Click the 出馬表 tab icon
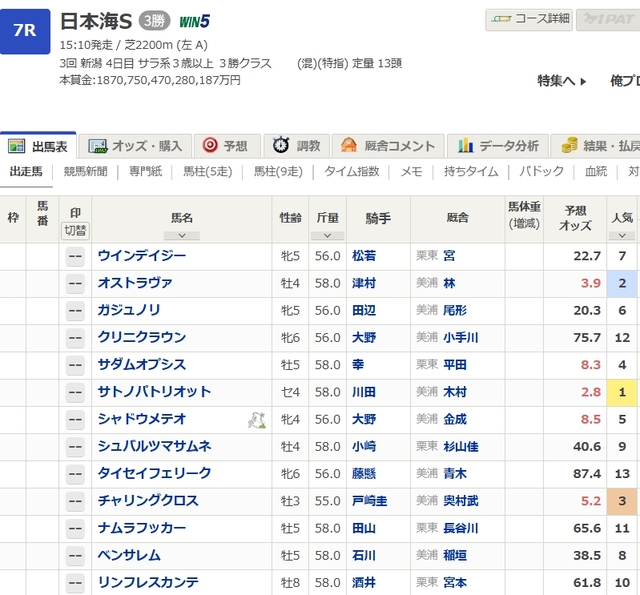640x595 pixels. tap(17, 146)
